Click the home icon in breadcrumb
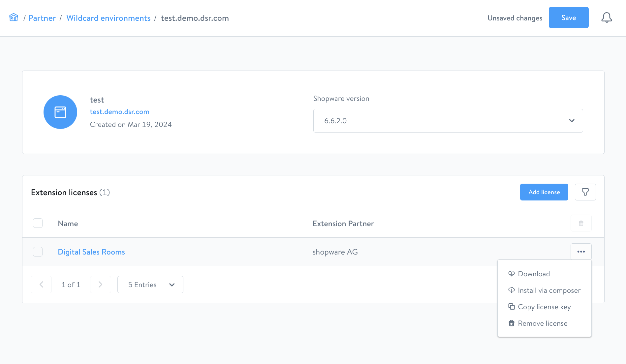 point(14,17)
